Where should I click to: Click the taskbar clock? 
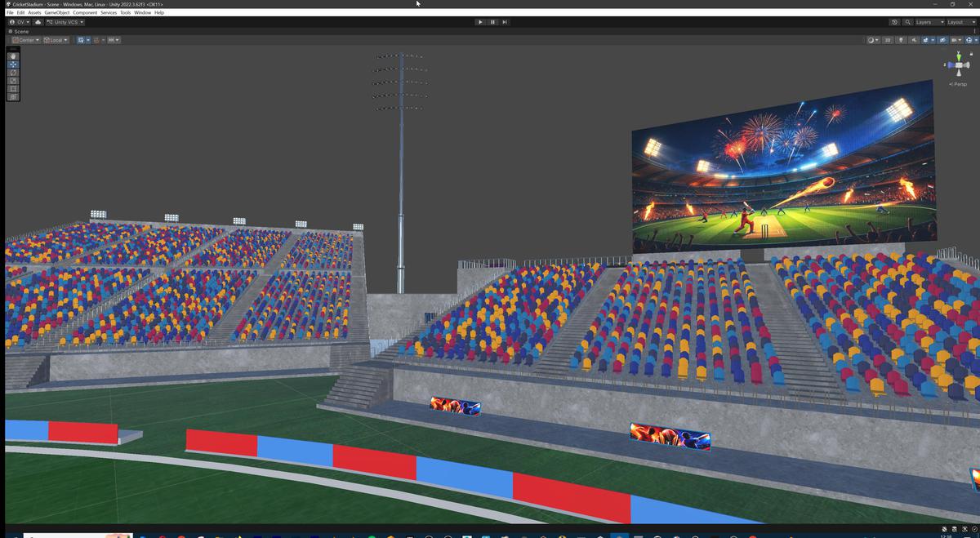946,536
